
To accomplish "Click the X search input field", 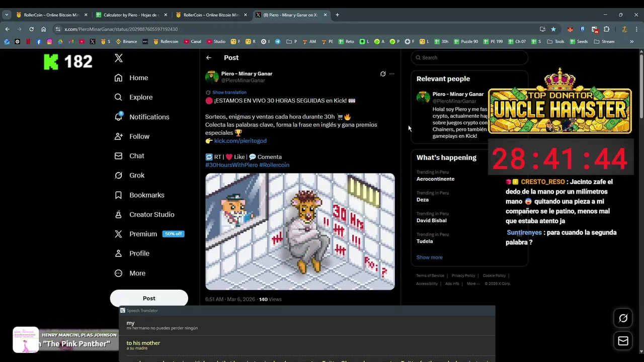I will tap(469, 57).
